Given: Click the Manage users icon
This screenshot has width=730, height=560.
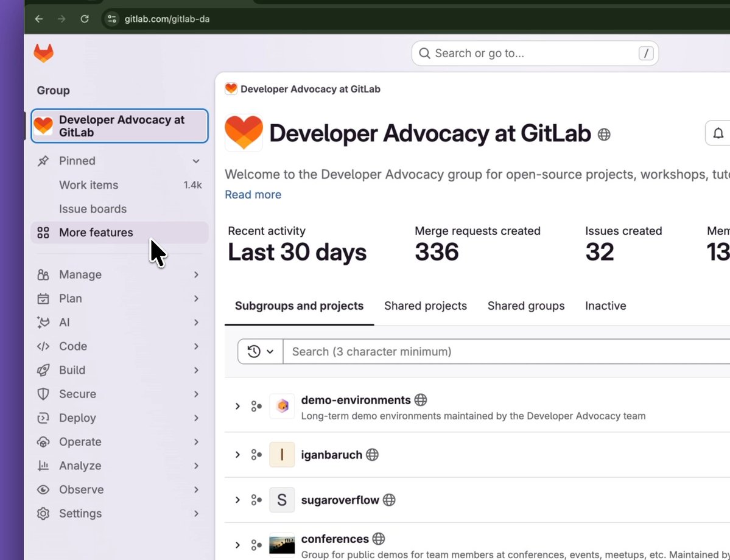Looking at the screenshot, I should coord(43,275).
